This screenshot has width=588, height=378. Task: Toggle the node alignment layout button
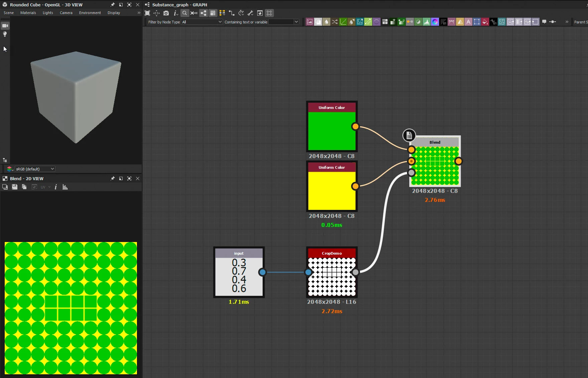203,13
